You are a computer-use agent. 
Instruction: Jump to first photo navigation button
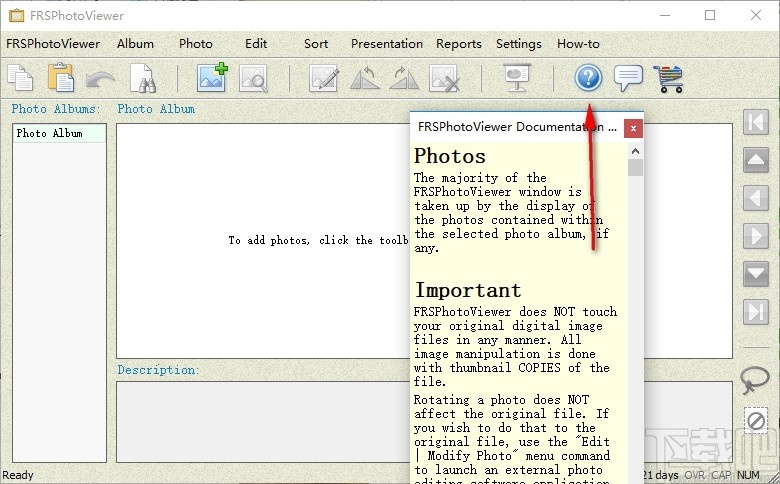756,122
